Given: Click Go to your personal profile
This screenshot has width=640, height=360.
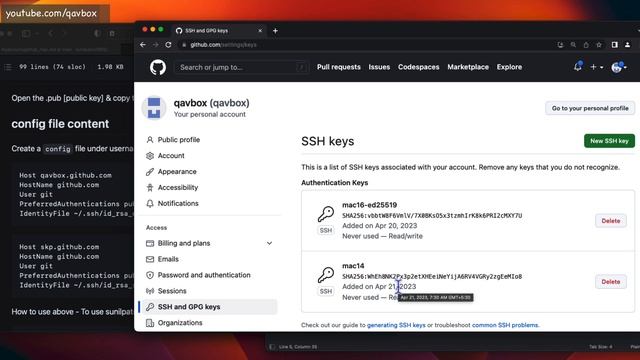Looking at the screenshot, I should point(590,108).
